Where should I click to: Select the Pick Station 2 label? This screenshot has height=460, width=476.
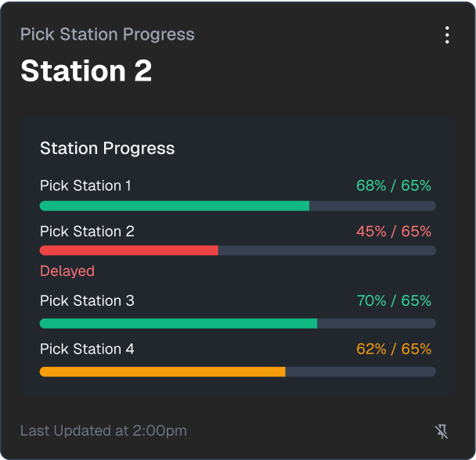(87, 232)
